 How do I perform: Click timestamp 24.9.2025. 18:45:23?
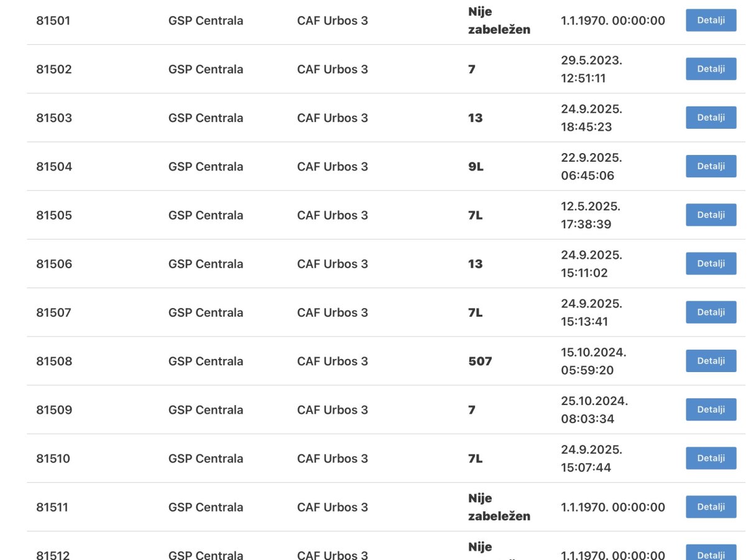pyautogui.click(x=591, y=118)
